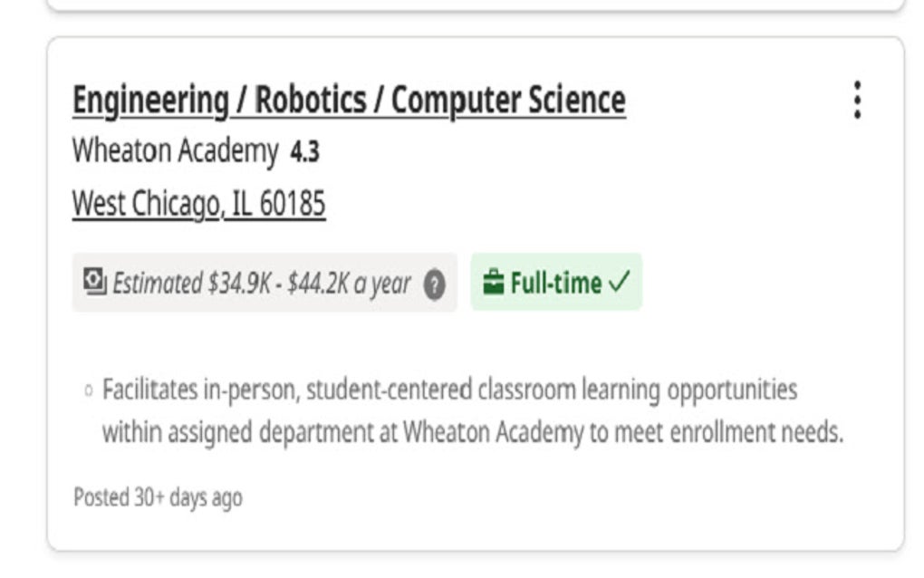Viewport: 924px width, 578px height.
Task: Click the "within assigned department" description line
Action: (471, 432)
